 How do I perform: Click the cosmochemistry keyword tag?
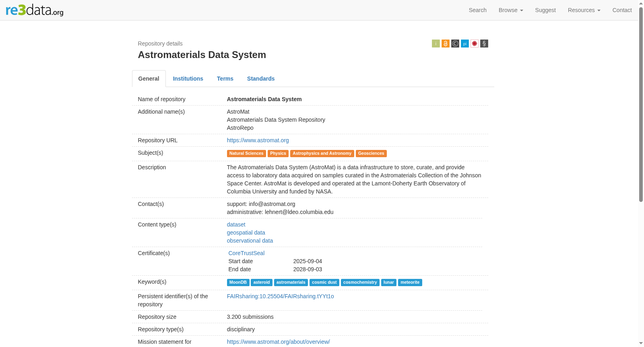[x=360, y=283]
